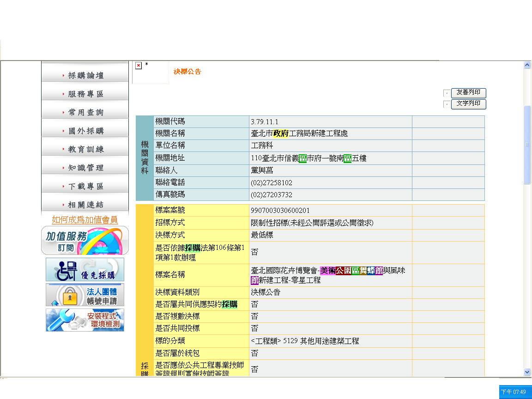532x399 pixels.
Task: Click the page scrollbar up arrow
Action: [x=527, y=66]
